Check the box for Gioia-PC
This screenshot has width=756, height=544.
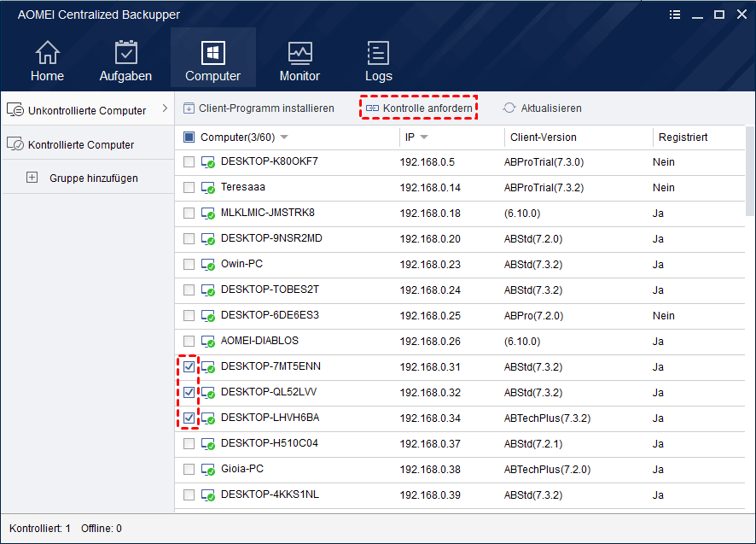click(x=189, y=469)
